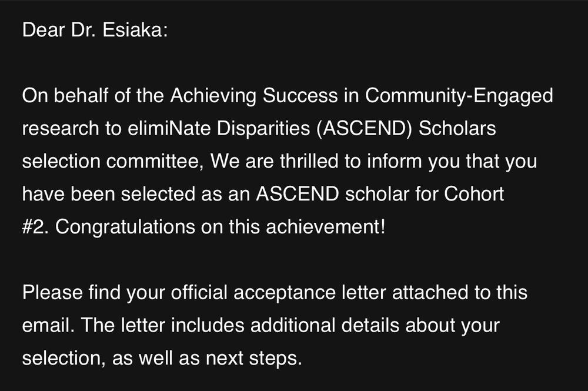Click the '(ASCEND)' acronym in parentheses
Screen dimensions: 588x391
click(364, 128)
